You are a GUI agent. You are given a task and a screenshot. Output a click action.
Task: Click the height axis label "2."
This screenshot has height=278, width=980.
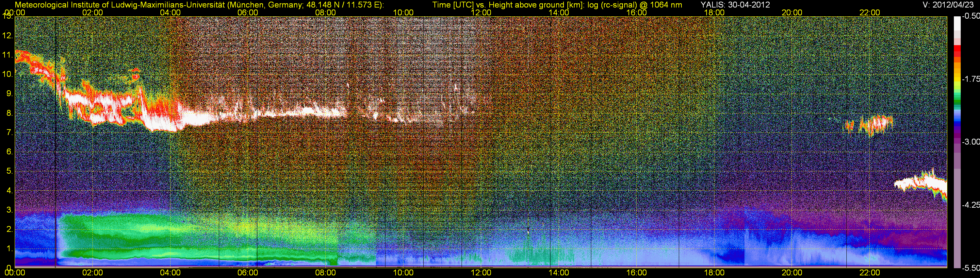click(x=9, y=229)
